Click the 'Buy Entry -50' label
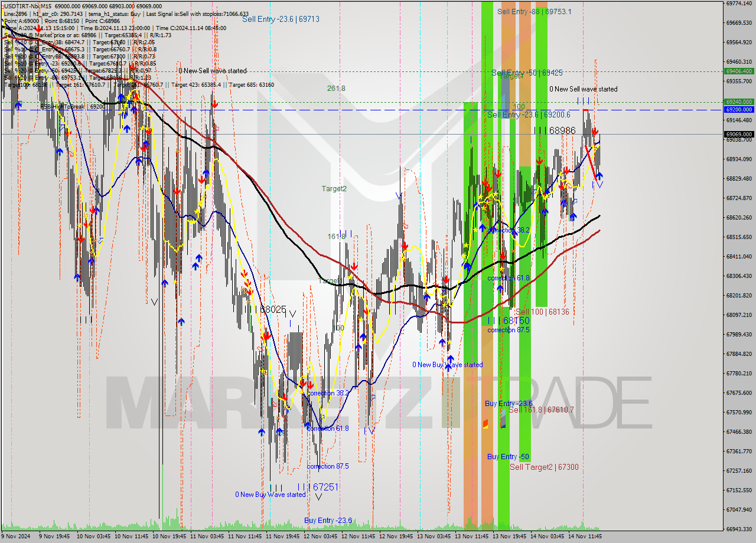The height and width of the screenshot is (543, 756). click(508, 457)
